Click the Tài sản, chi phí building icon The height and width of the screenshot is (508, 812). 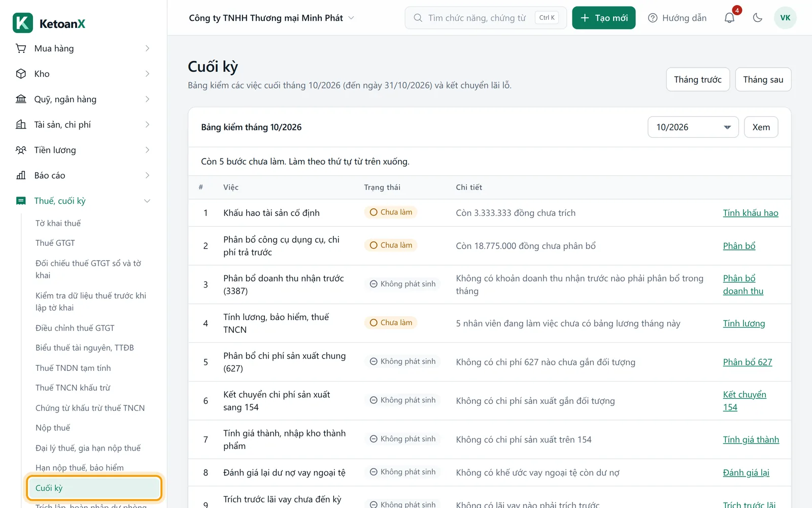tap(21, 124)
